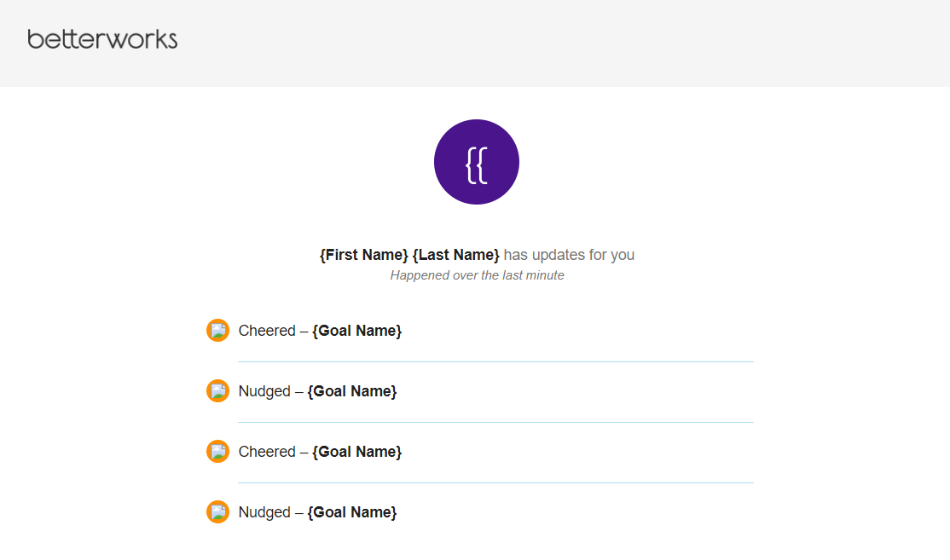Screen dimensions: 950x560
Task: Click the betterworks logo in the header
Action: 102,39
